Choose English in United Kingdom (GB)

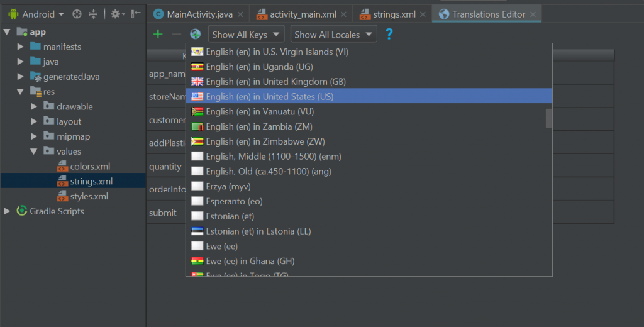click(369, 82)
